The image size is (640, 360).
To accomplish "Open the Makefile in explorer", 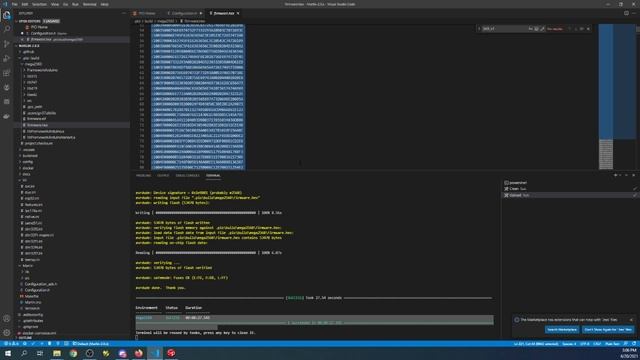I will [x=31, y=296].
